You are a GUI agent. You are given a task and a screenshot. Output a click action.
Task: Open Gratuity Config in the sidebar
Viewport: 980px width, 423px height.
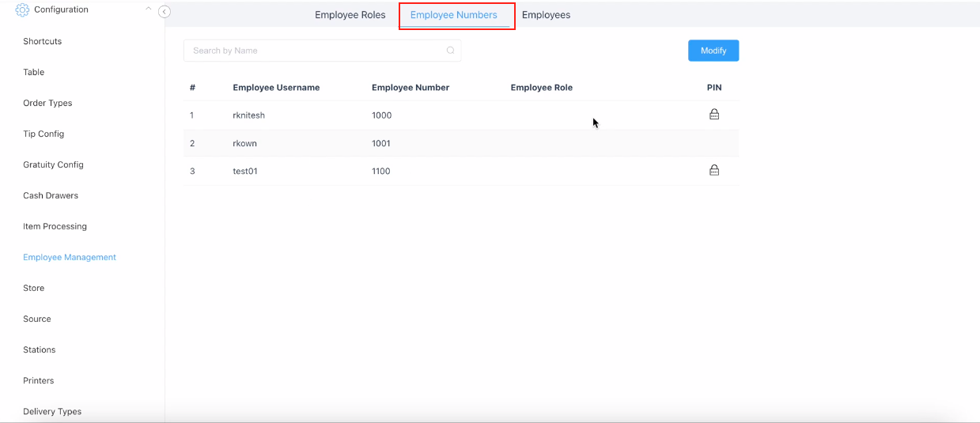pyautogui.click(x=53, y=164)
